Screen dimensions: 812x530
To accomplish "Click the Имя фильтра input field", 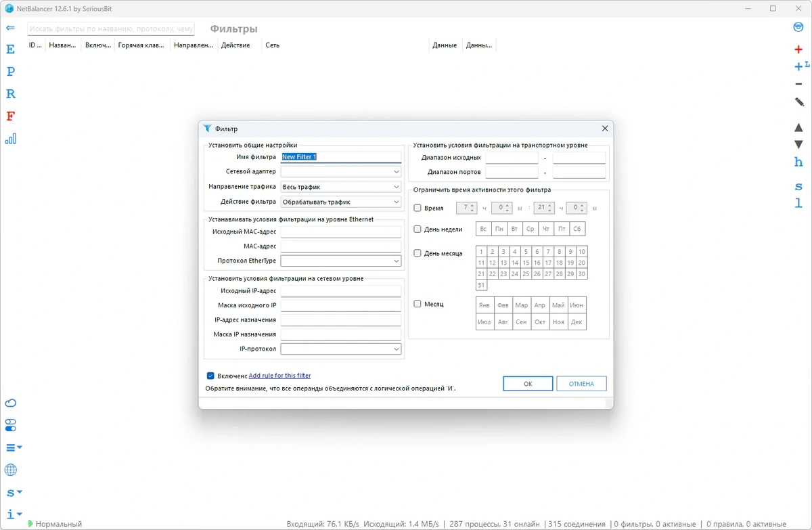I will coord(341,157).
